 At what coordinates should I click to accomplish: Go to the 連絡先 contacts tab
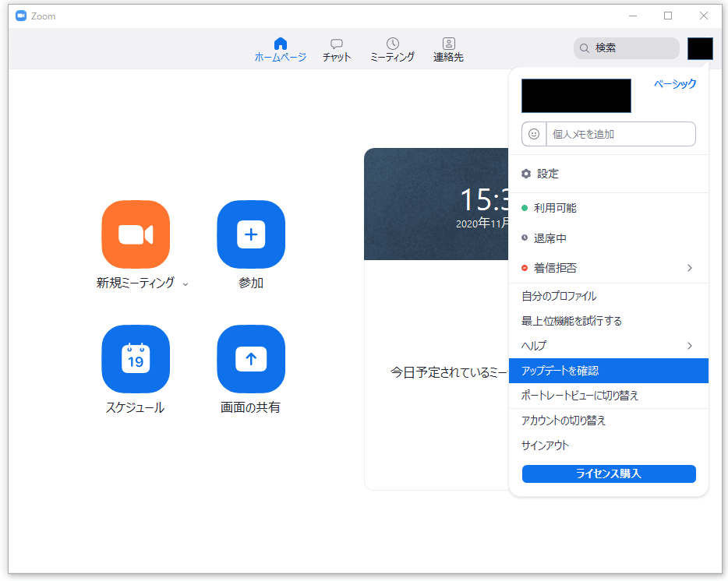tap(448, 50)
